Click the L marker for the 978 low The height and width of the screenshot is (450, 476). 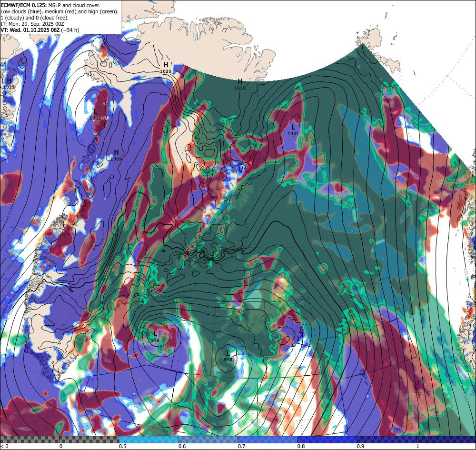pyautogui.click(x=228, y=353)
